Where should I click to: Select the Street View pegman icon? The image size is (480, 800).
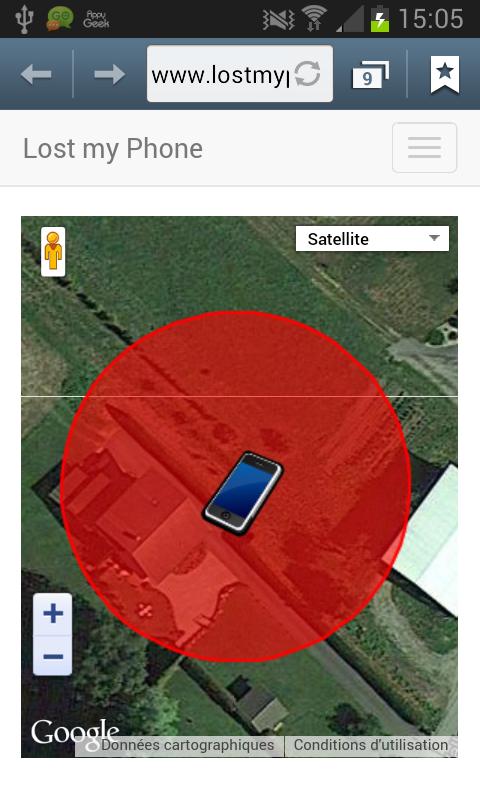tap(53, 252)
